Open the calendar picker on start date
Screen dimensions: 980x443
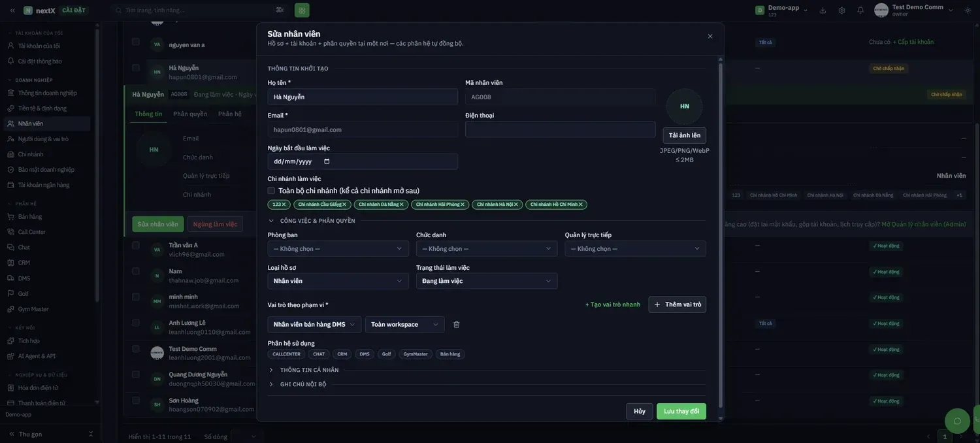[327, 161]
